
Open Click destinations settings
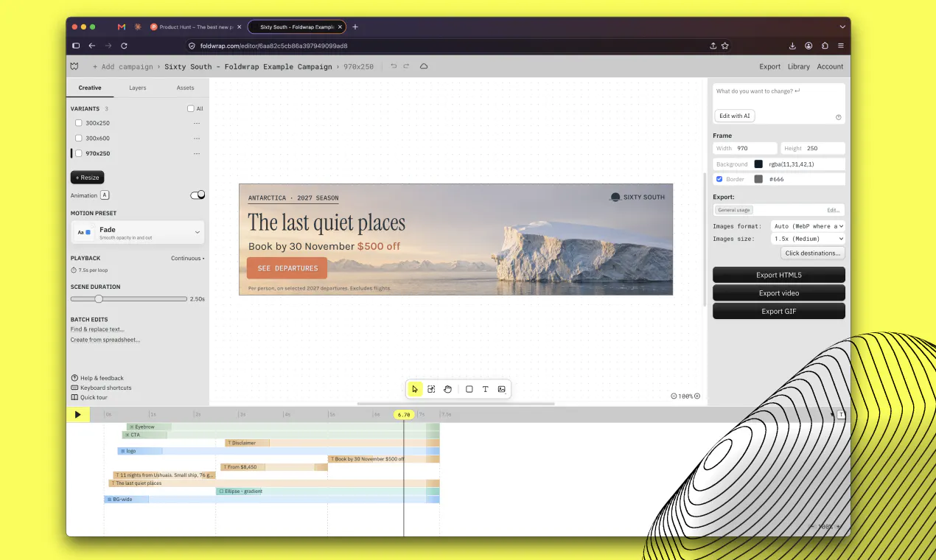coord(813,253)
